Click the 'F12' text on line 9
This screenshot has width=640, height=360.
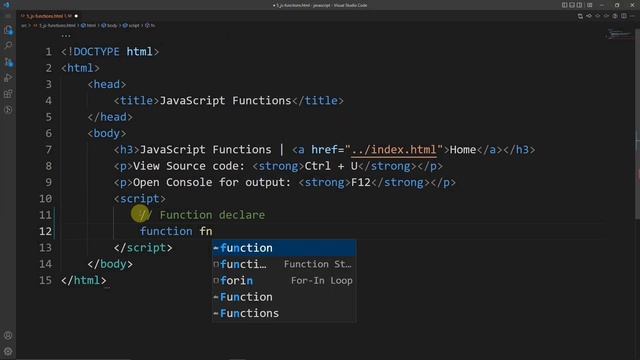pyautogui.click(x=361, y=182)
